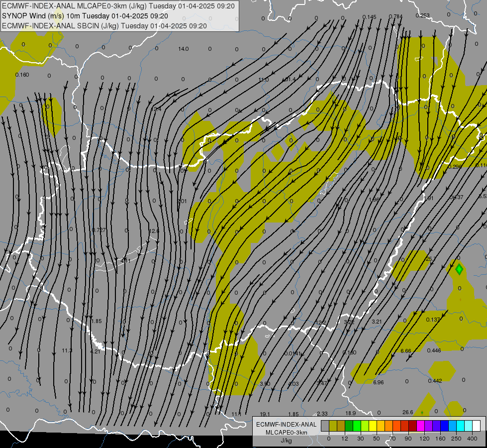This screenshot has width=487, height=448.
Task: Click the map value 18.9
Action: coord(350,413)
